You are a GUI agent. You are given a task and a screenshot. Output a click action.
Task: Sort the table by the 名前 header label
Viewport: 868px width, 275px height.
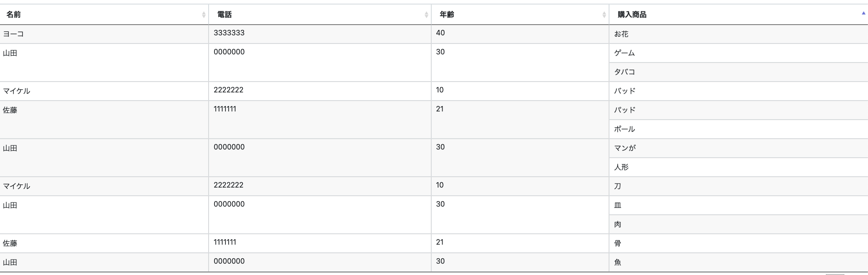(14, 14)
